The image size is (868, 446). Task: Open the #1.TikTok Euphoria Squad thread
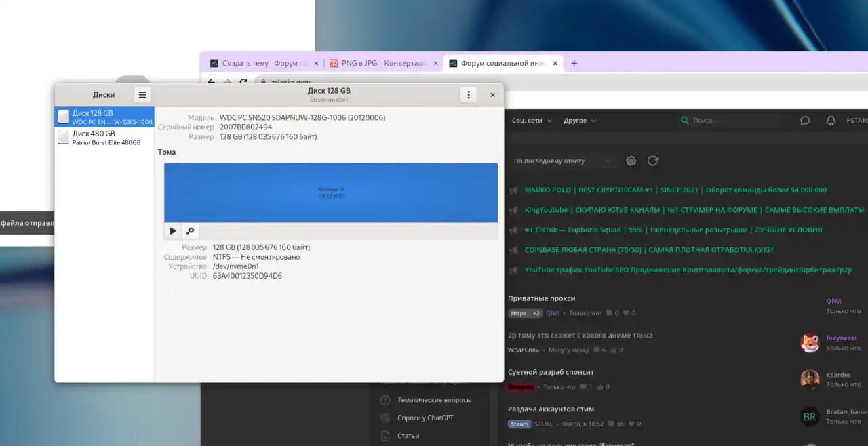673,230
